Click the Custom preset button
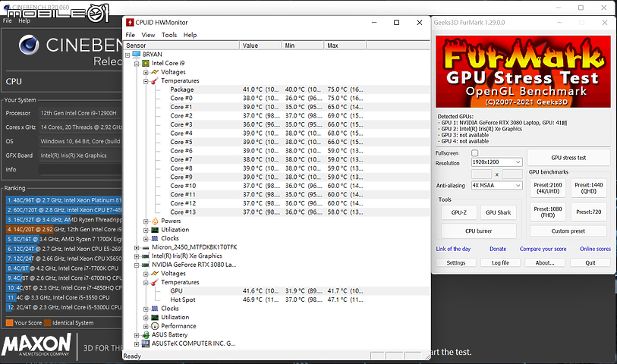The image size is (617, 364). tap(568, 231)
